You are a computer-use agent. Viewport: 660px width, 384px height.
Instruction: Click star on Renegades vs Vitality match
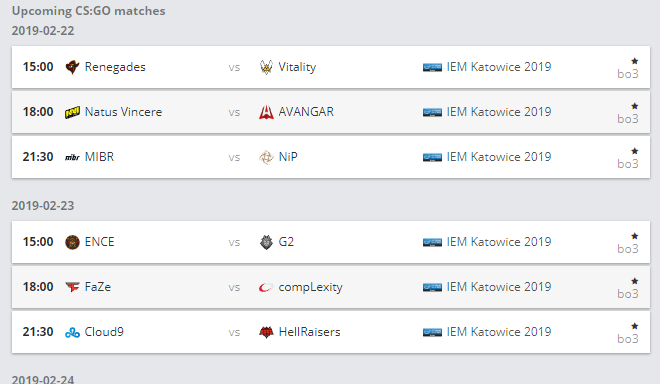(x=635, y=61)
